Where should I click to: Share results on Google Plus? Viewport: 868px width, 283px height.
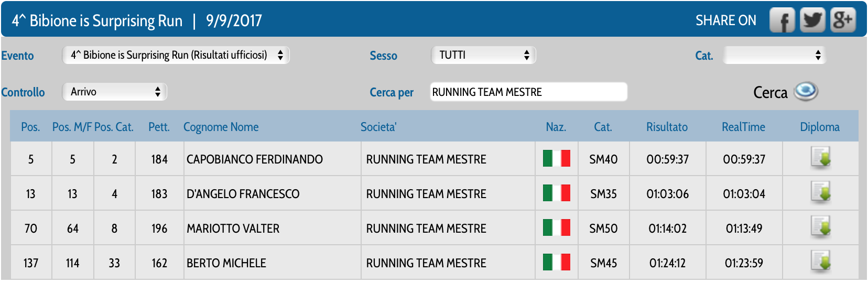843,20
